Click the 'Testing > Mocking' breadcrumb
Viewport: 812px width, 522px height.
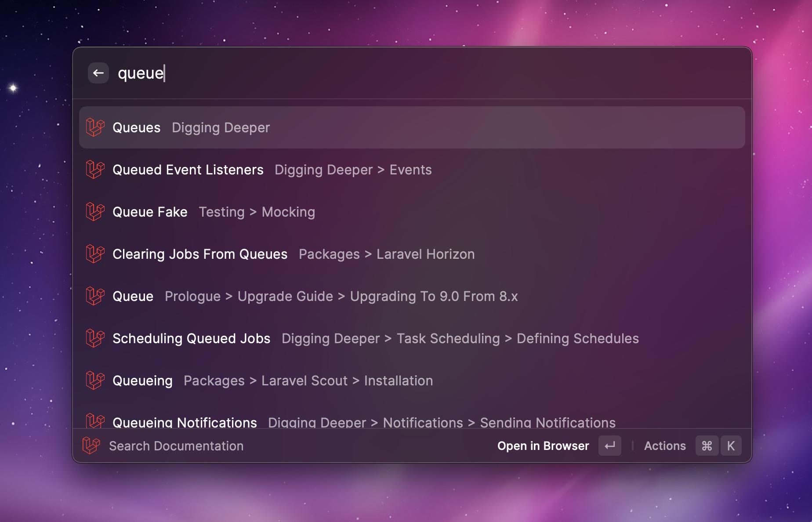[257, 212]
